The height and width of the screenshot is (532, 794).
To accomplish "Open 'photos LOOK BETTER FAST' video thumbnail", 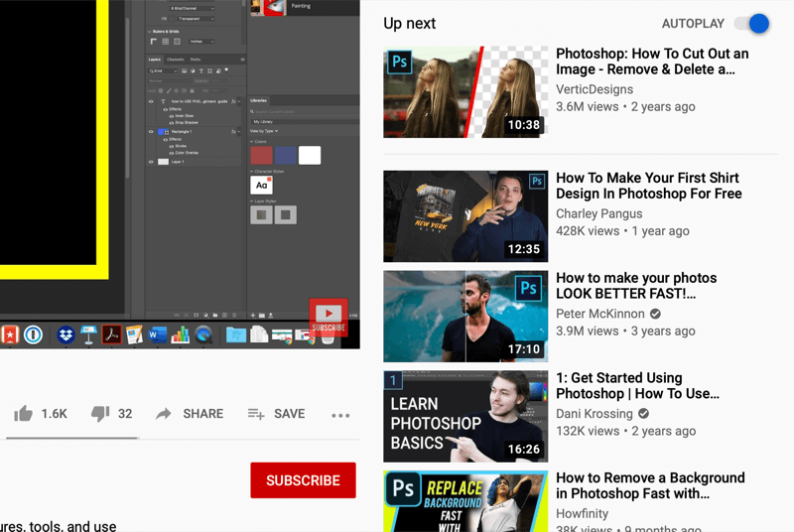I will point(465,316).
